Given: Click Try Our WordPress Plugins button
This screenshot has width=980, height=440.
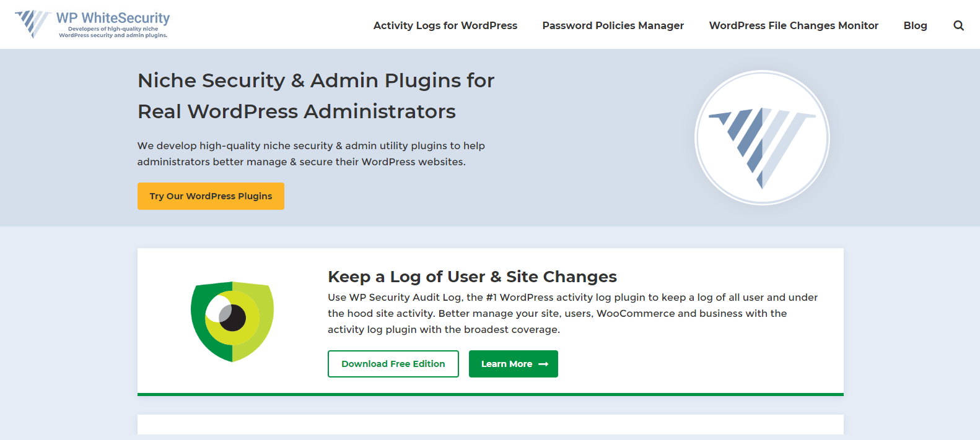Looking at the screenshot, I should pyautogui.click(x=211, y=196).
